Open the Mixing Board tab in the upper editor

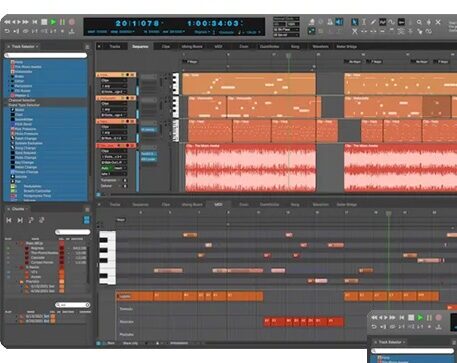click(192, 46)
